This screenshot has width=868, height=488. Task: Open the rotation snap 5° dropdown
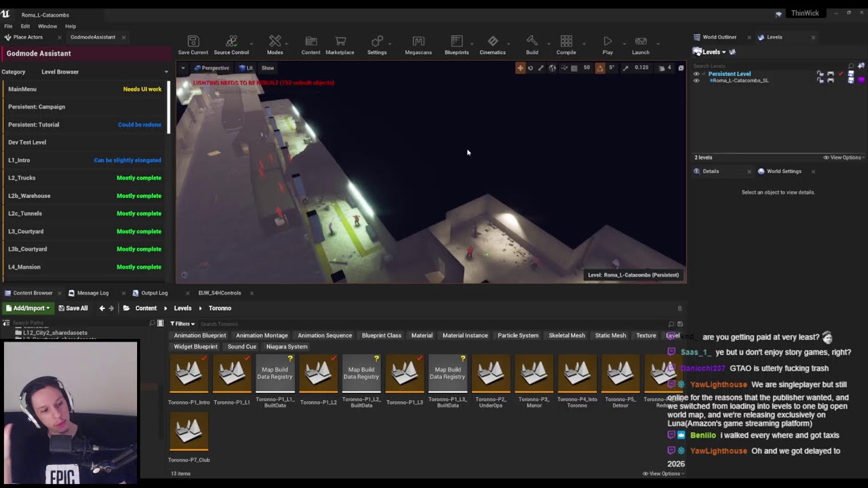[612, 68]
